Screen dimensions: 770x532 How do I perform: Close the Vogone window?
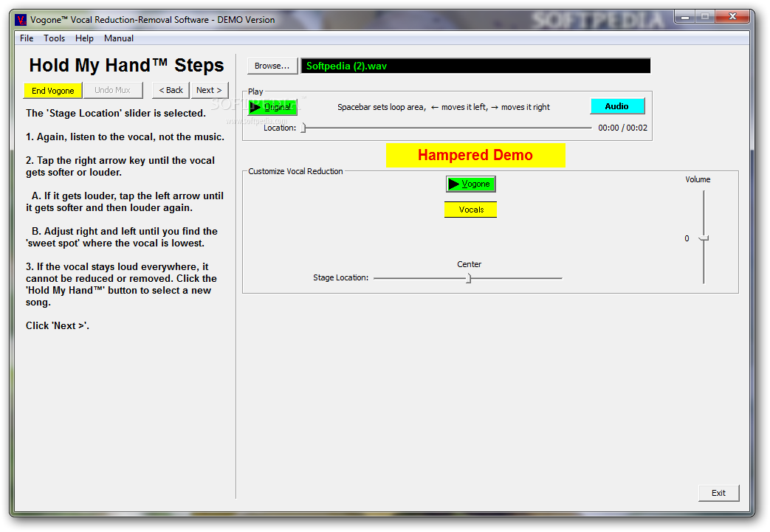(x=732, y=17)
